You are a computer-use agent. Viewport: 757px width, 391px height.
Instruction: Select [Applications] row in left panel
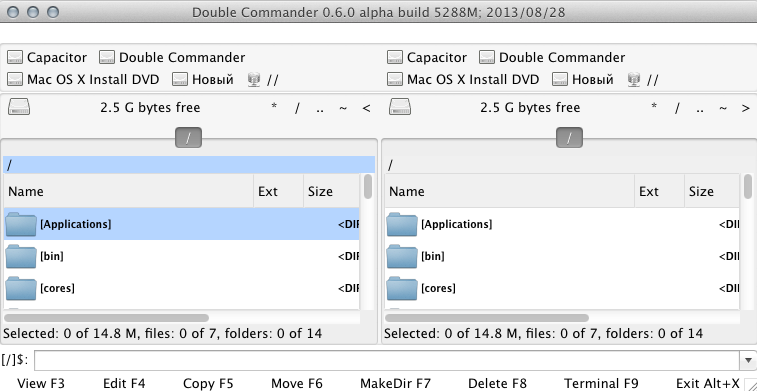[x=182, y=224]
